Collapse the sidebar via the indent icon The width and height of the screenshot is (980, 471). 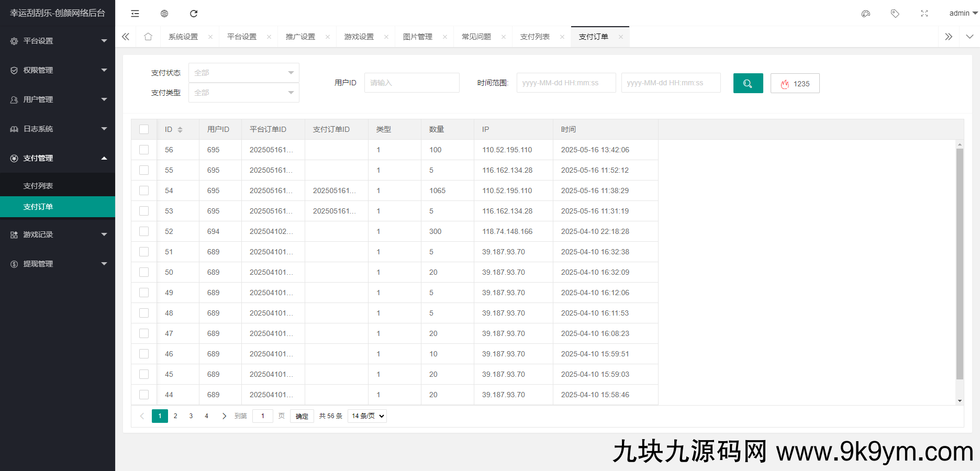click(x=135, y=13)
